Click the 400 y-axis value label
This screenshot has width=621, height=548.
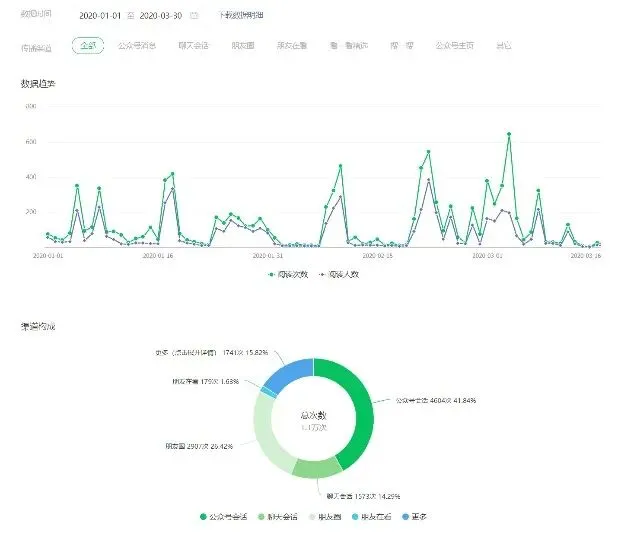click(31, 177)
